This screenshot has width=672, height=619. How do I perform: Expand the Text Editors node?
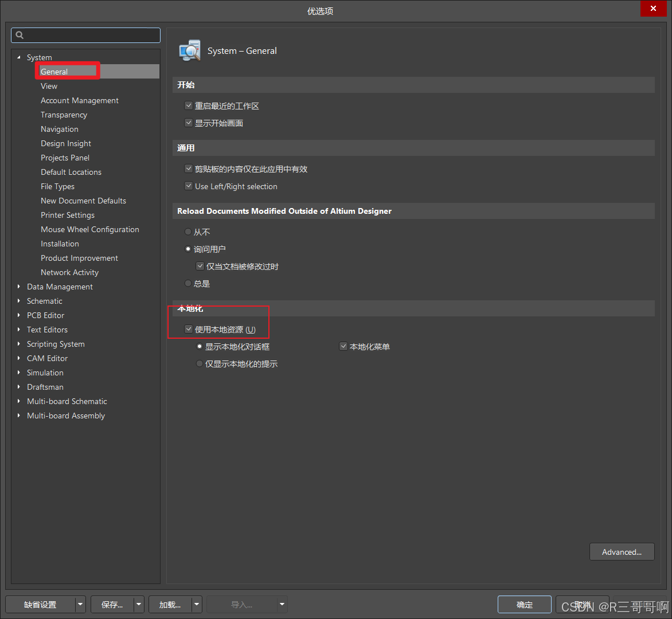pos(18,330)
